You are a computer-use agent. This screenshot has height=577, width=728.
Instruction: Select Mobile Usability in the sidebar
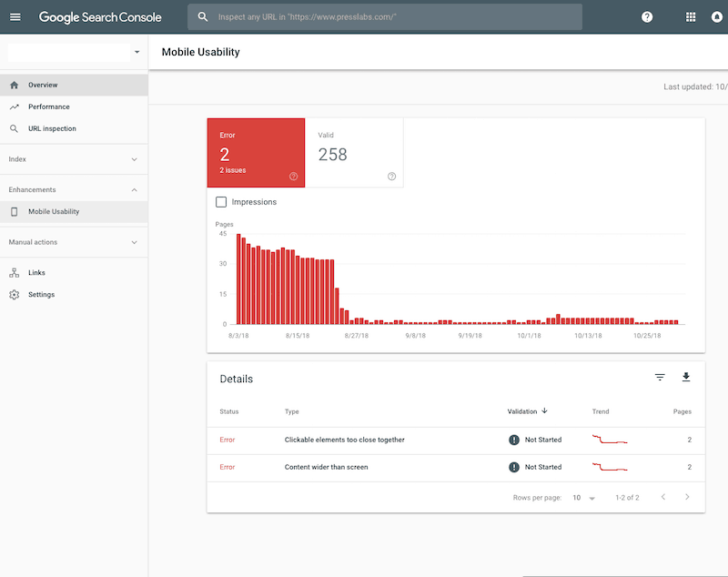point(74,212)
